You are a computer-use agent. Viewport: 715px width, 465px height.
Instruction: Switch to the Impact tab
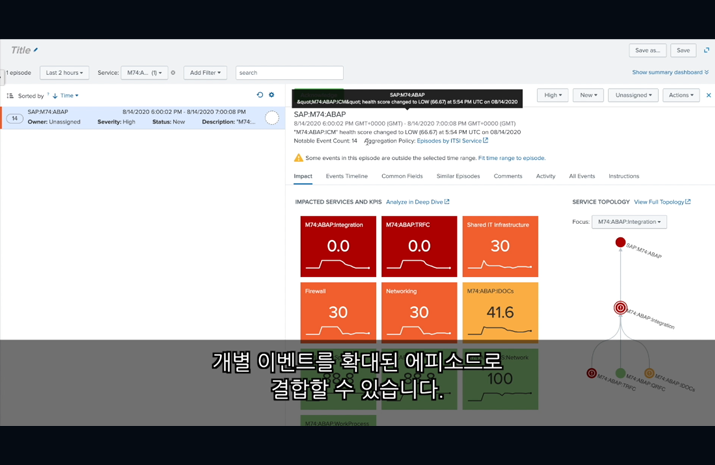coord(303,176)
